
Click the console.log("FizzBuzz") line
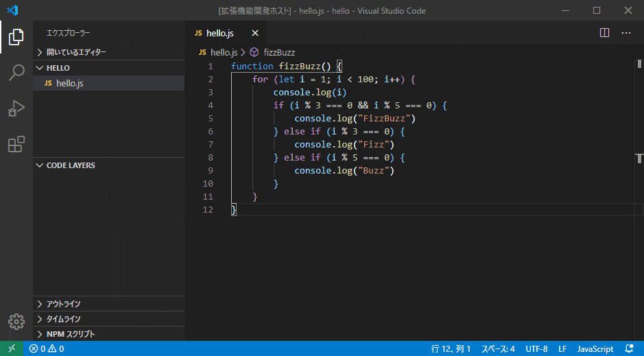355,119
